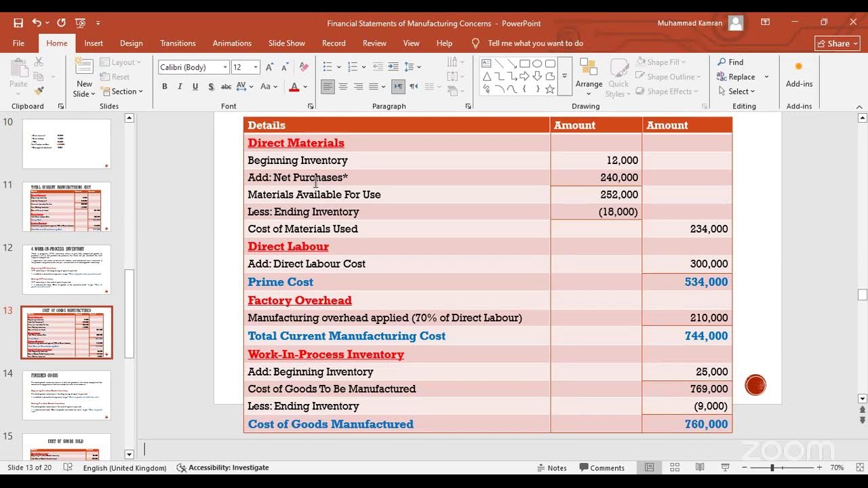Check accessibility status in status bar
Viewport: 868px width, 488px height.
click(222, 468)
